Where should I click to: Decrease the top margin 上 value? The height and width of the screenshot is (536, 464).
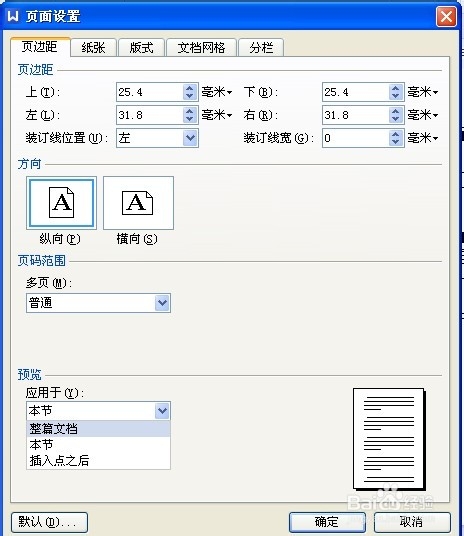(190, 96)
